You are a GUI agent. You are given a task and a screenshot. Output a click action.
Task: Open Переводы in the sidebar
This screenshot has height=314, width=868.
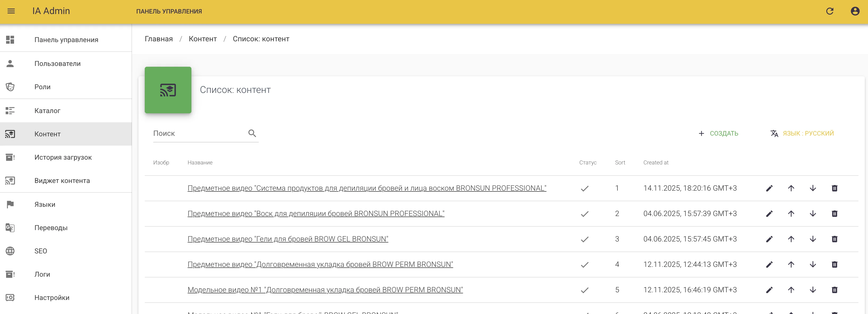51,228
